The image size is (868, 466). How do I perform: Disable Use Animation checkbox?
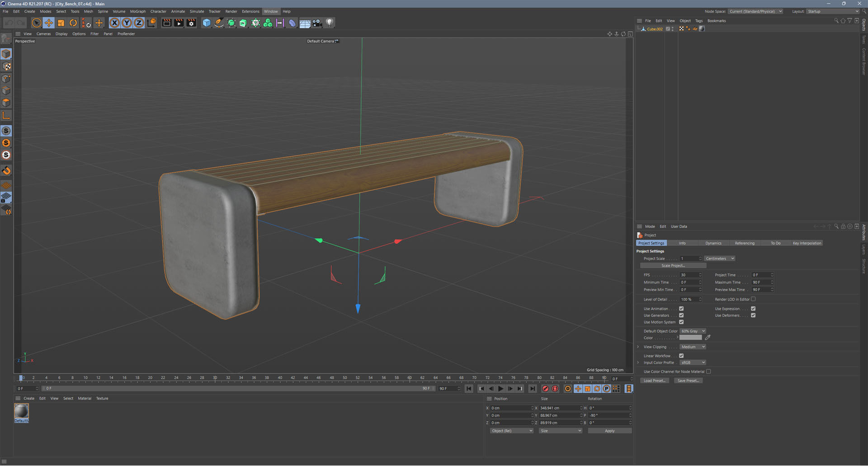tap(681, 309)
